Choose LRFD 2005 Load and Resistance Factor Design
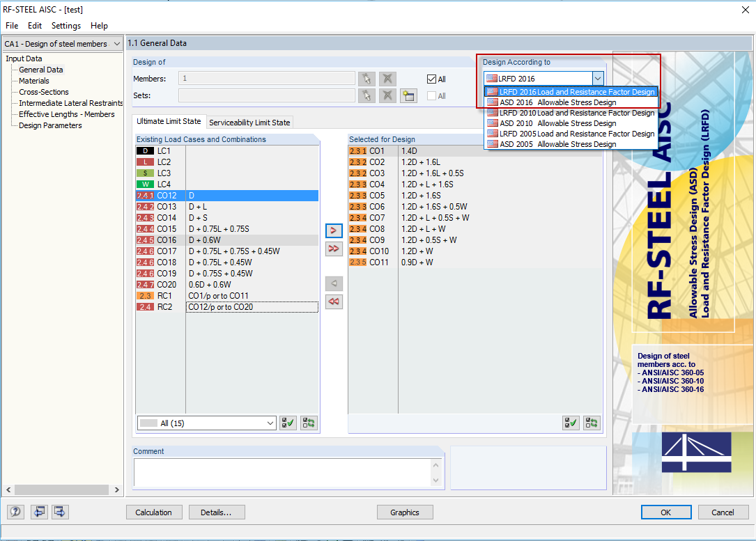Image resolution: width=756 pixels, height=541 pixels. click(571, 134)
